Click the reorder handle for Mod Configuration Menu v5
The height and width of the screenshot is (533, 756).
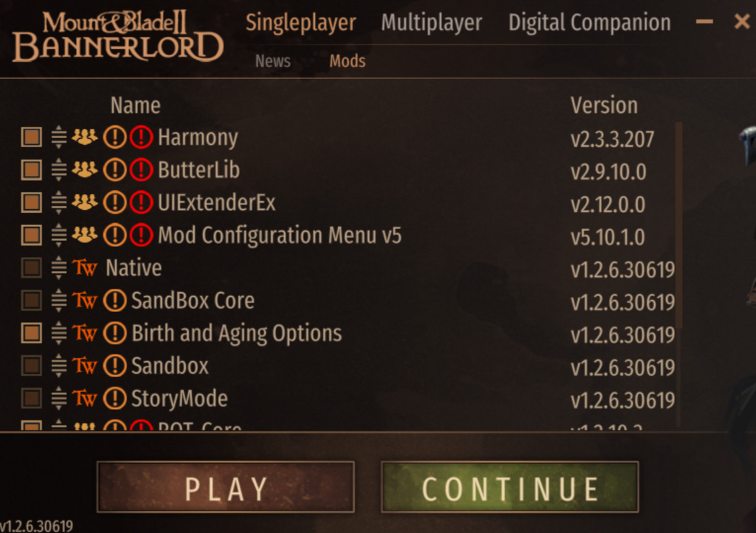pos(59,235)
